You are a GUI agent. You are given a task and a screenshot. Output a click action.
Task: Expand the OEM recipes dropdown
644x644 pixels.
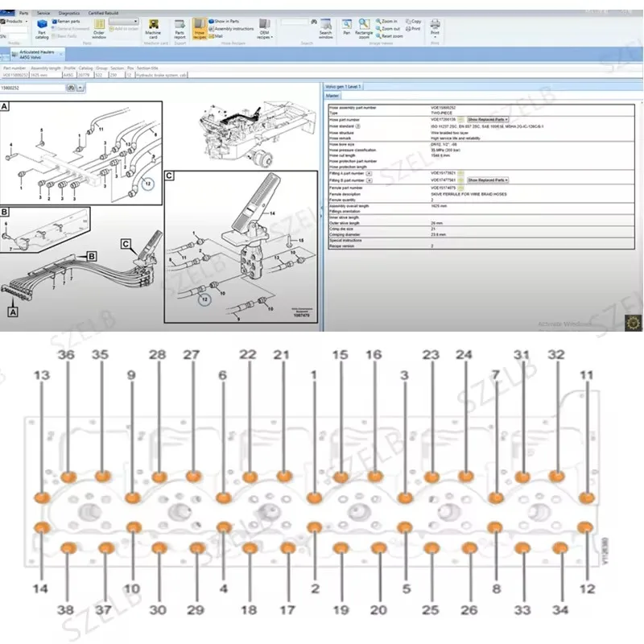tap(265, 29)
